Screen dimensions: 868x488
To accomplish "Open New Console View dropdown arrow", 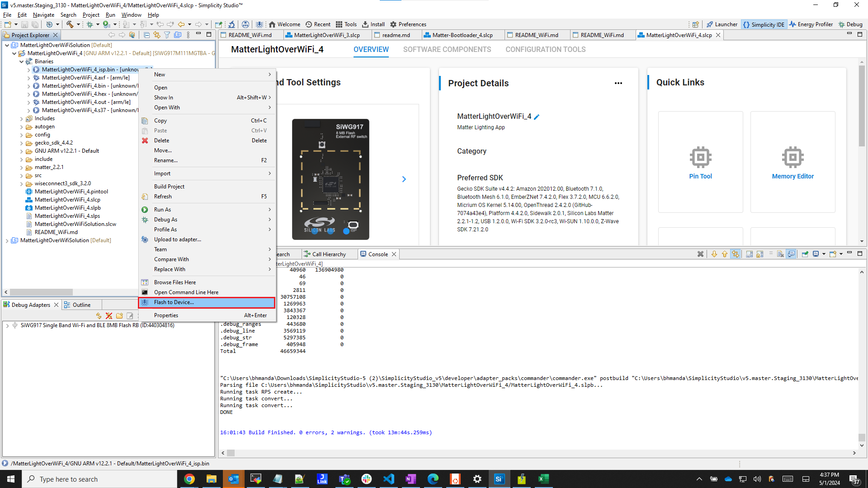I will point(841,254).
